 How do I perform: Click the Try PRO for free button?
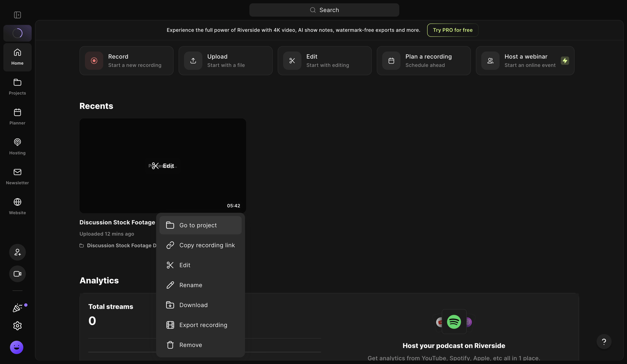(x=453, y=30)
